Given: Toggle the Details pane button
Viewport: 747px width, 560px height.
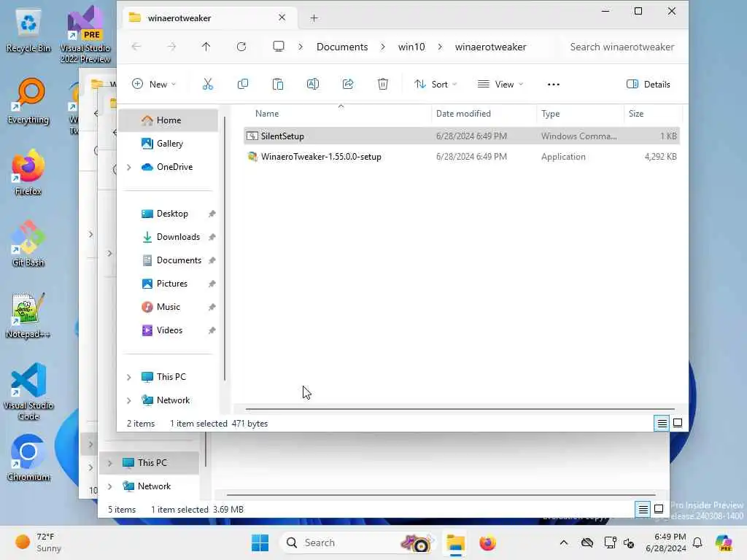Looking at the screenshot, I should [x=649, y=85].
